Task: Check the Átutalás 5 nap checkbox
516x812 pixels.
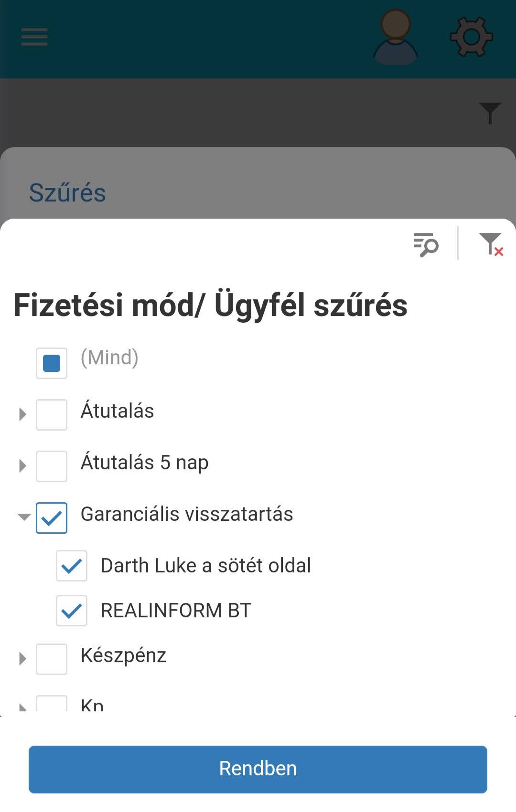Action: [52, 466]
